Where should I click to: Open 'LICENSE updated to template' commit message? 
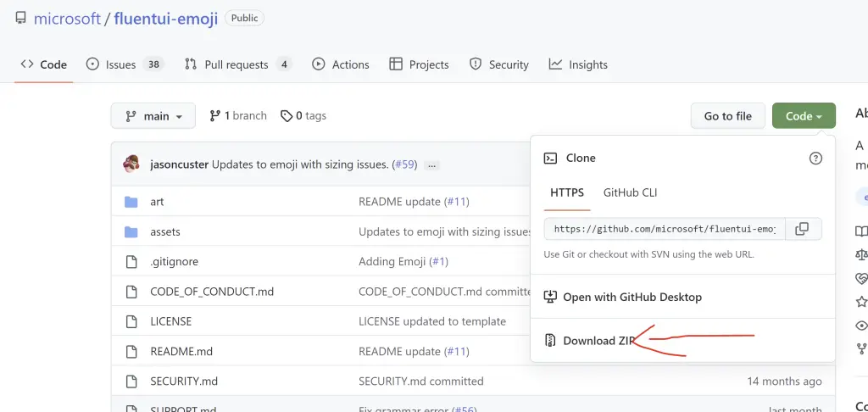click(x=432, y=321)
